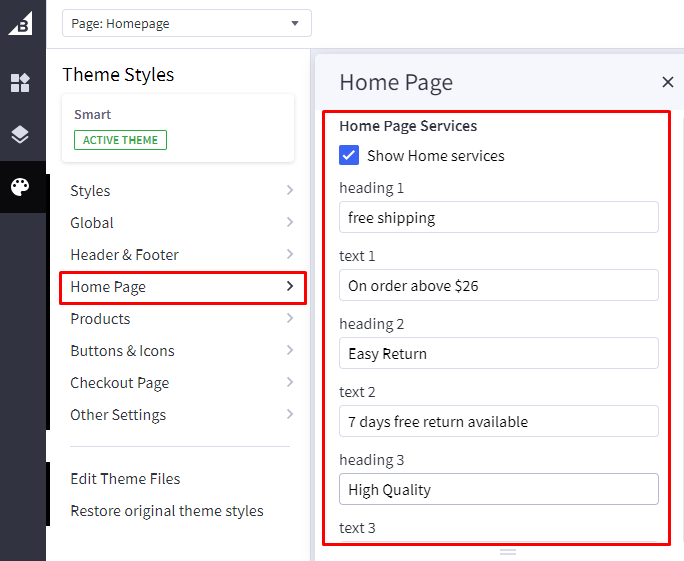Close the Home Page panel

pyautogui.click(x=668, y=82)
